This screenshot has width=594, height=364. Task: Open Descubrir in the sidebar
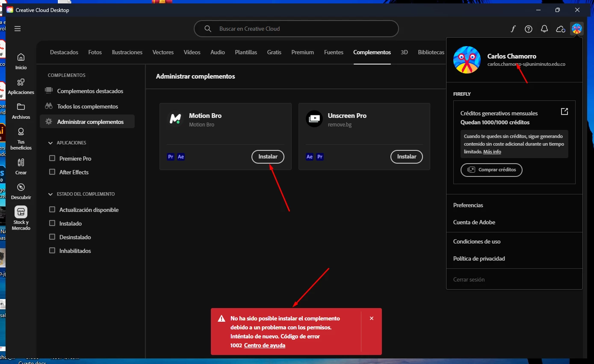tap(21, 191)
